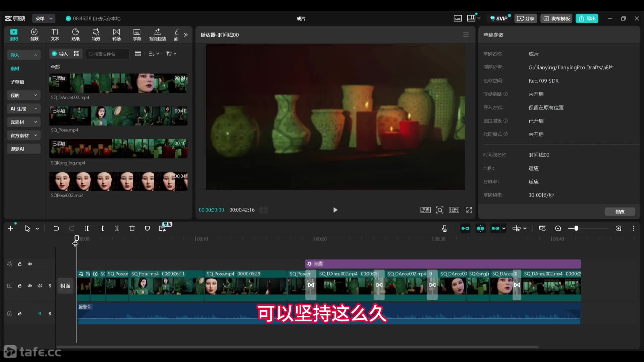Hide the main video track eye icon

point(30,286)
